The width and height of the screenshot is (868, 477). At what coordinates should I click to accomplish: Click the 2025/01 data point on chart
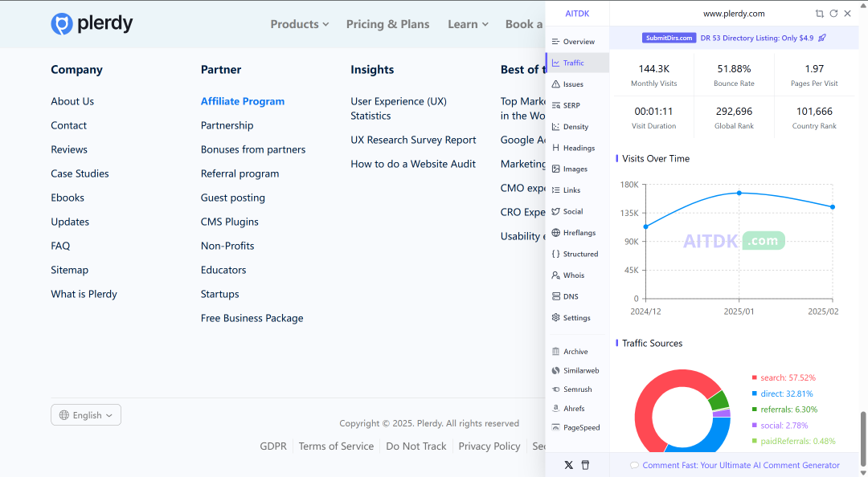pyautogui.click(x=739, y=193)
